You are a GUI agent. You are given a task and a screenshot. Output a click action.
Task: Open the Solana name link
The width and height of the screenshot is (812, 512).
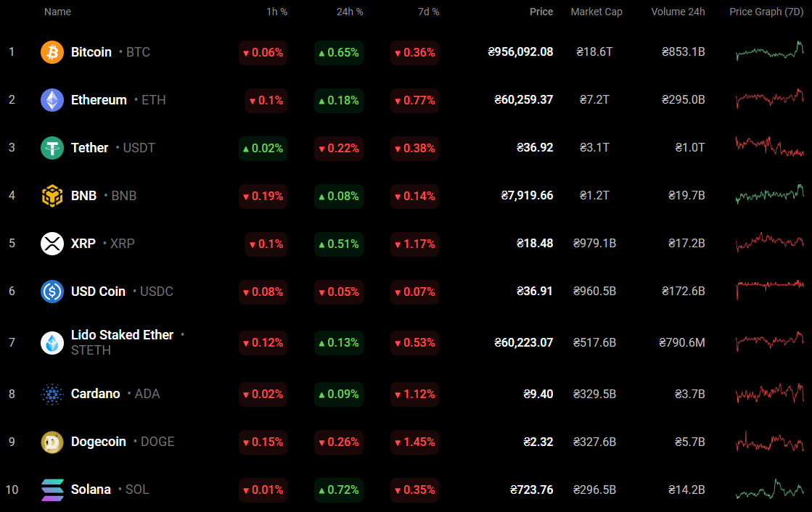[x=91, y=490]
